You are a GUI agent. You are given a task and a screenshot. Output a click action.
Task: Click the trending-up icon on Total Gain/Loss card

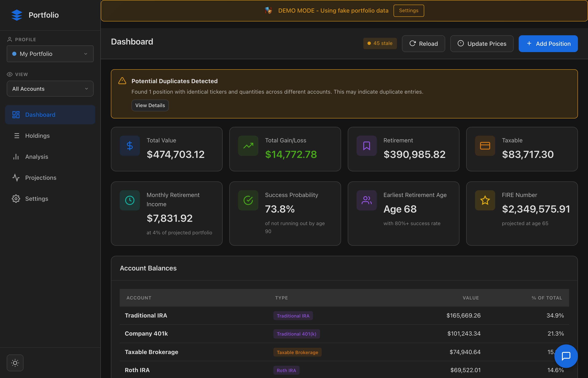point(248,146)
